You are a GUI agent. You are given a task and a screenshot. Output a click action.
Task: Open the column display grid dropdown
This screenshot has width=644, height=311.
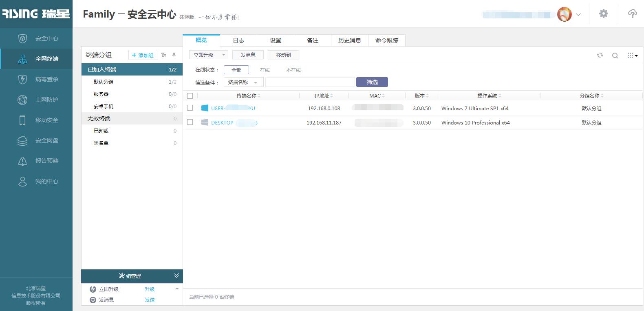click(632, 56)
